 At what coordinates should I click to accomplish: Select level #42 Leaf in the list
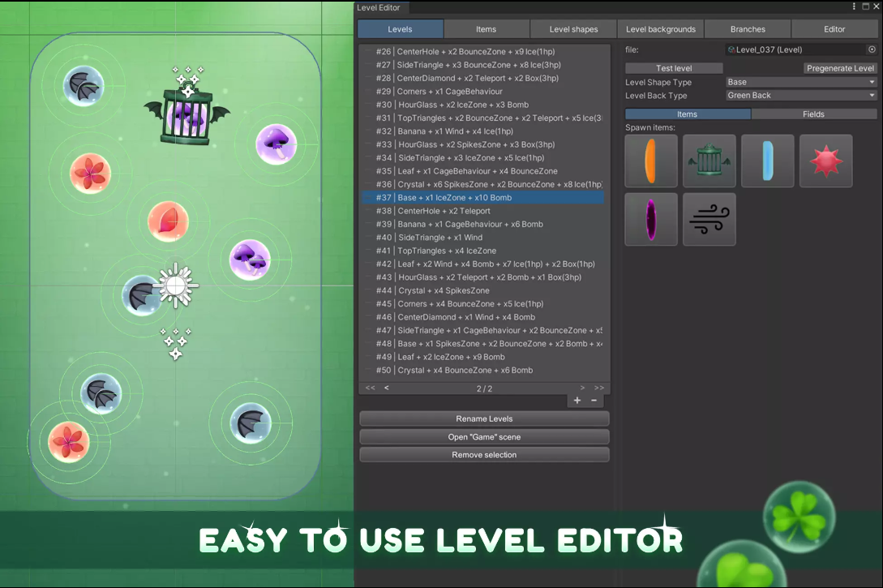(x=485, y=264)
